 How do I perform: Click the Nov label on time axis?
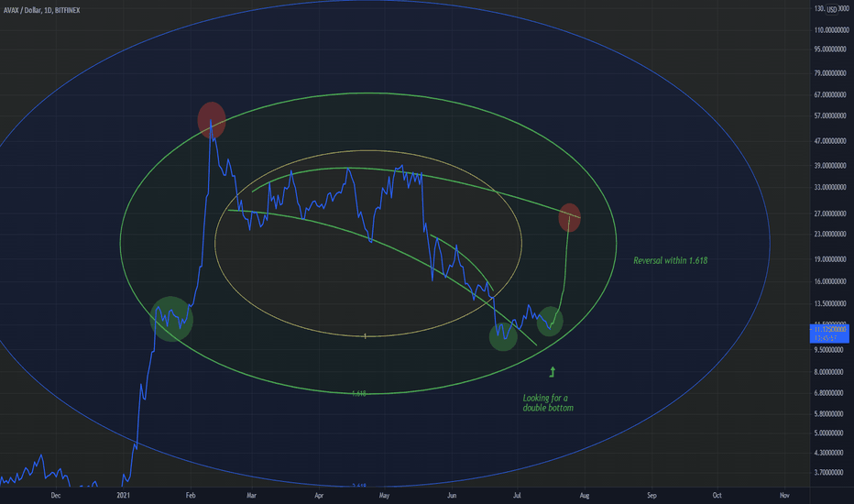pyautogui.click(x=784, y=495)
